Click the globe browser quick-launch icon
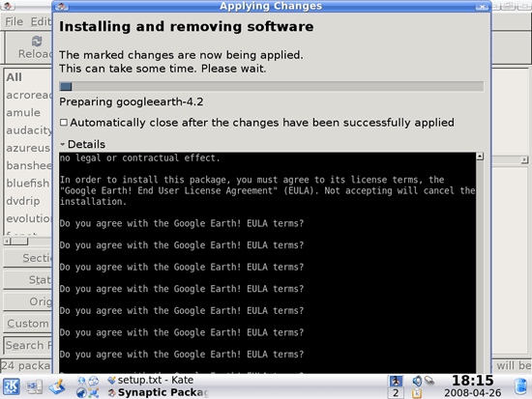532x399 pixels. 81,392
